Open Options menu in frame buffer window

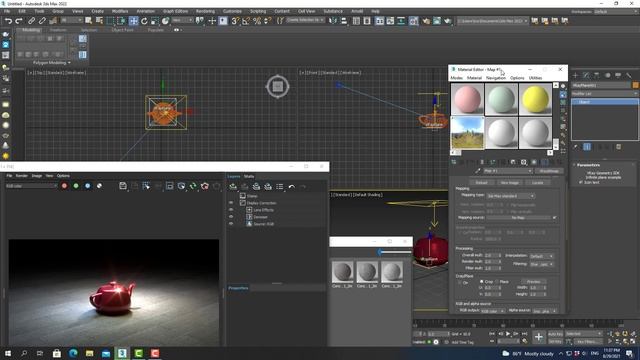coord(63,176)
